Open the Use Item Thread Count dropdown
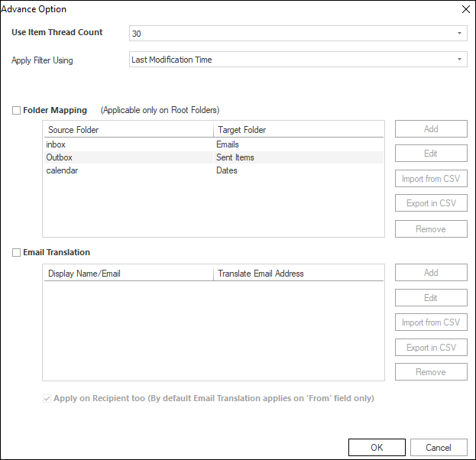This screenshot has width=476, height=460. 459,34
